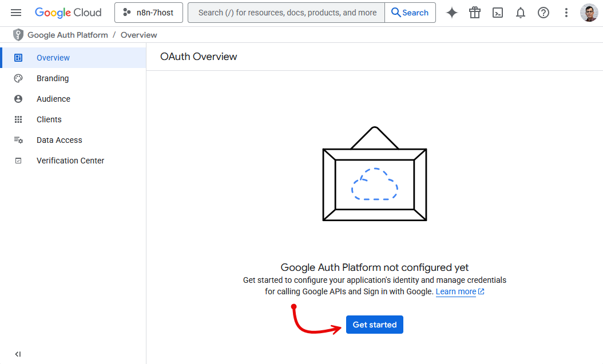
Task: Click the Google Cloud logo
Action: click(x=68, y=13)
